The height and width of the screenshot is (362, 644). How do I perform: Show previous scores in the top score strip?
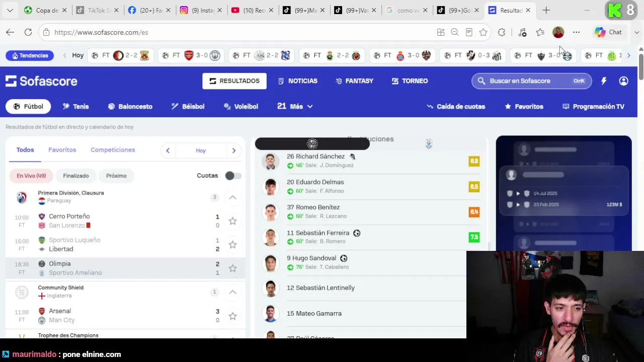(x=64, y=56)
